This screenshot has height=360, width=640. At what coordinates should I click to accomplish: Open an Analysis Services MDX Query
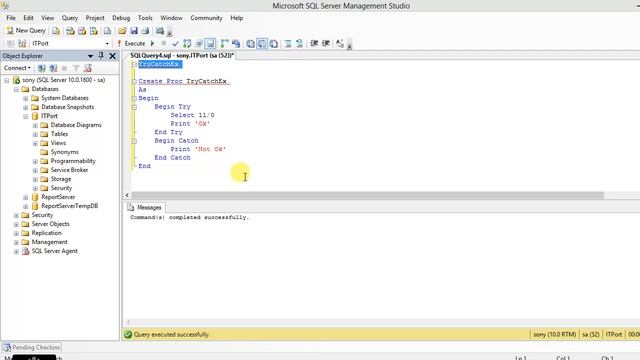(x=70, y=31)
